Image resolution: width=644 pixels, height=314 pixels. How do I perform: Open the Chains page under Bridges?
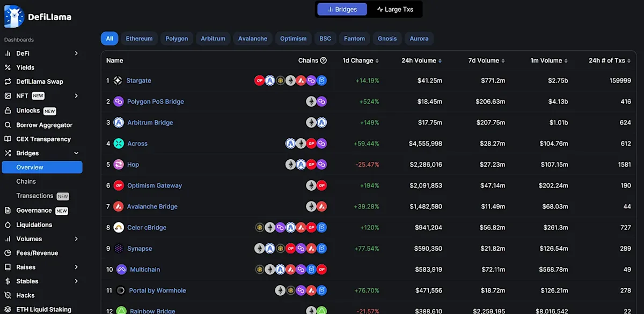pyautogui.click(x=26, y=182)
